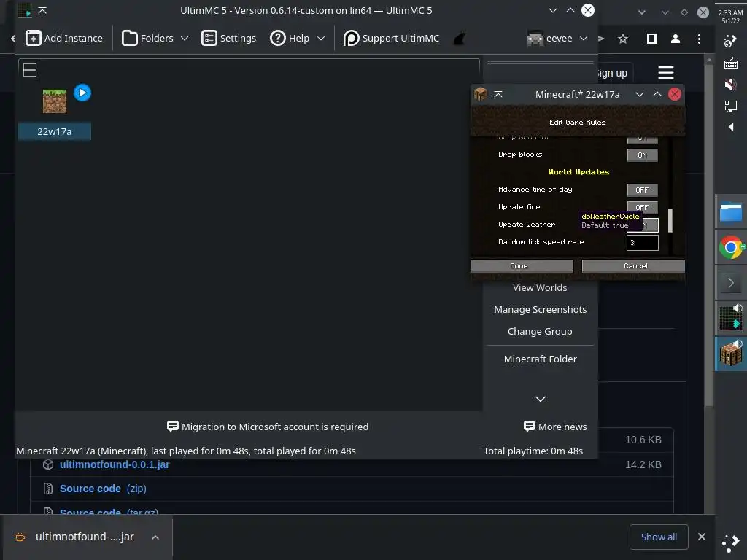Expand the Help dropdown arrow
The height and width of the screenshot is (560, 747).
[x=321, y=38]
